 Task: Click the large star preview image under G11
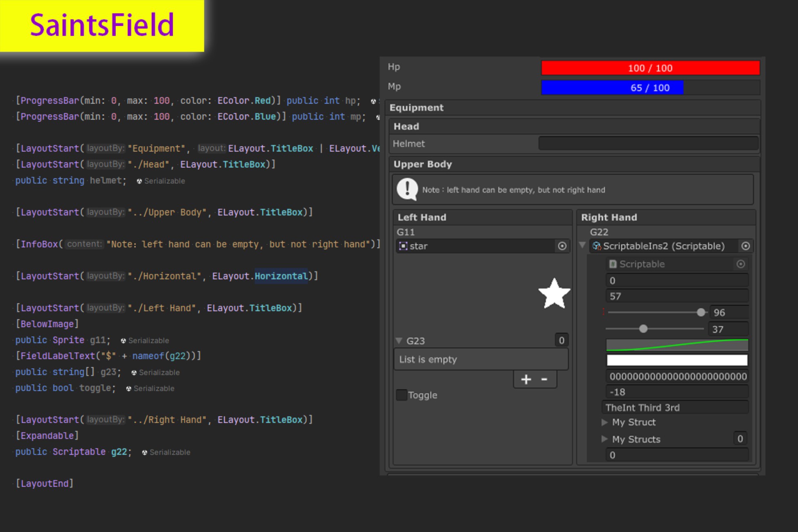pos(555,293)
